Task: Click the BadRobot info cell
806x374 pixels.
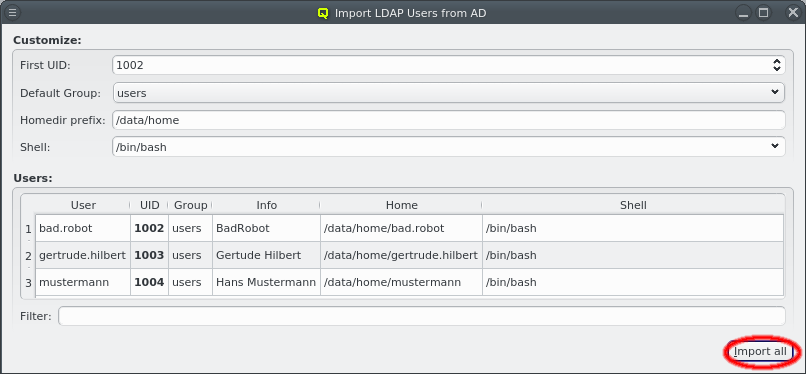Action: click(266, 228)
